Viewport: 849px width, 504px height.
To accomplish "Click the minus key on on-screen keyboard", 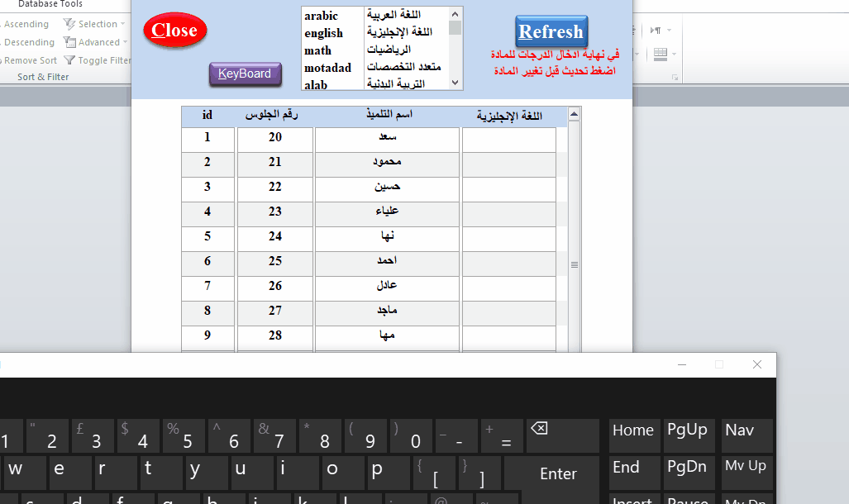I will pyautogui.click(x=456, y=435).
